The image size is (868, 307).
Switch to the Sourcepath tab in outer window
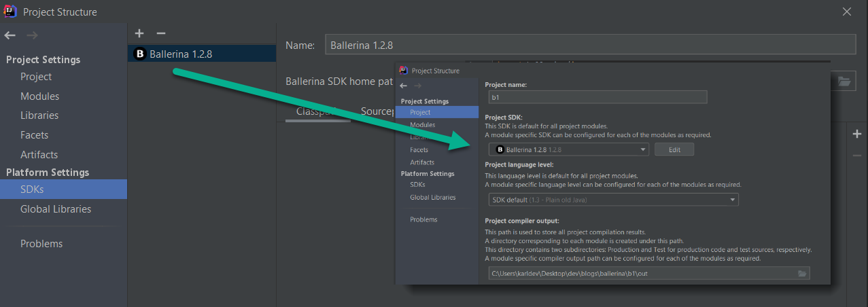[x=378, y=111]
